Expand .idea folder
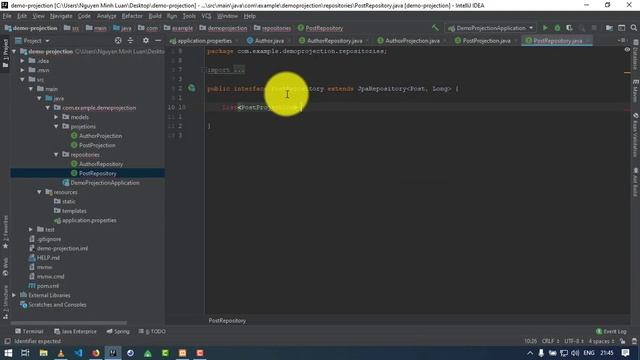Viewport: 640px width, 360px height. (x=22, y=61)
